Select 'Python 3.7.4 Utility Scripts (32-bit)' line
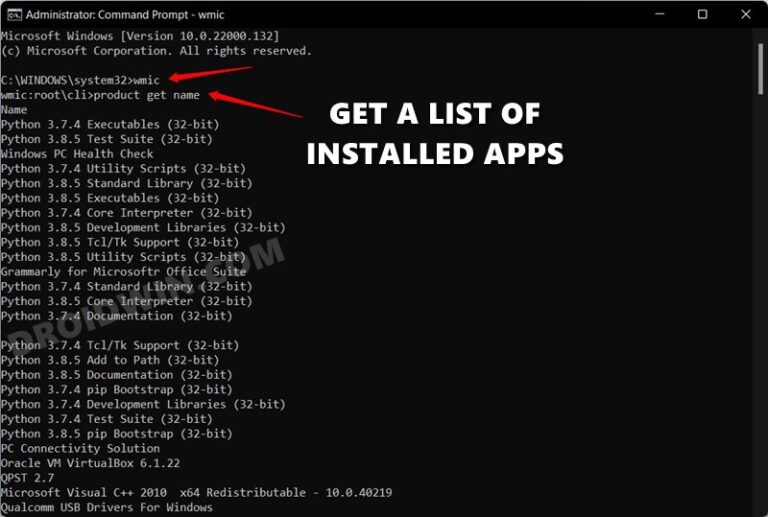The image size is (768, 517). tap(123, 168)
